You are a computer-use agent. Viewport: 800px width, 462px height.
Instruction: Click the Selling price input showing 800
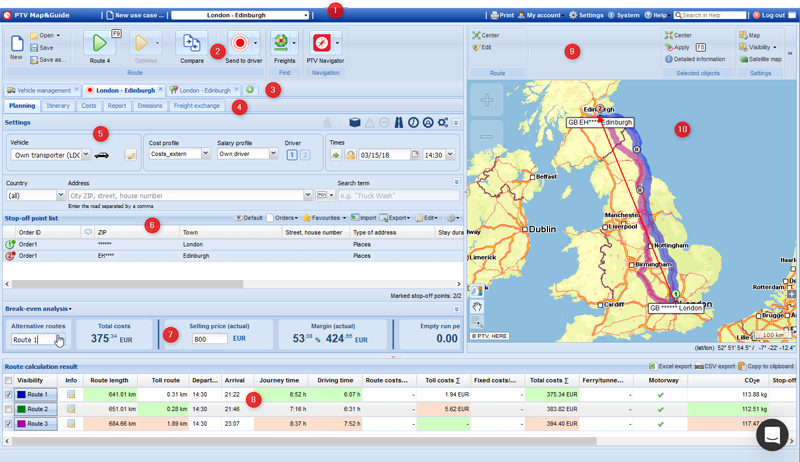pyautogui.click(x=210, y=339)
